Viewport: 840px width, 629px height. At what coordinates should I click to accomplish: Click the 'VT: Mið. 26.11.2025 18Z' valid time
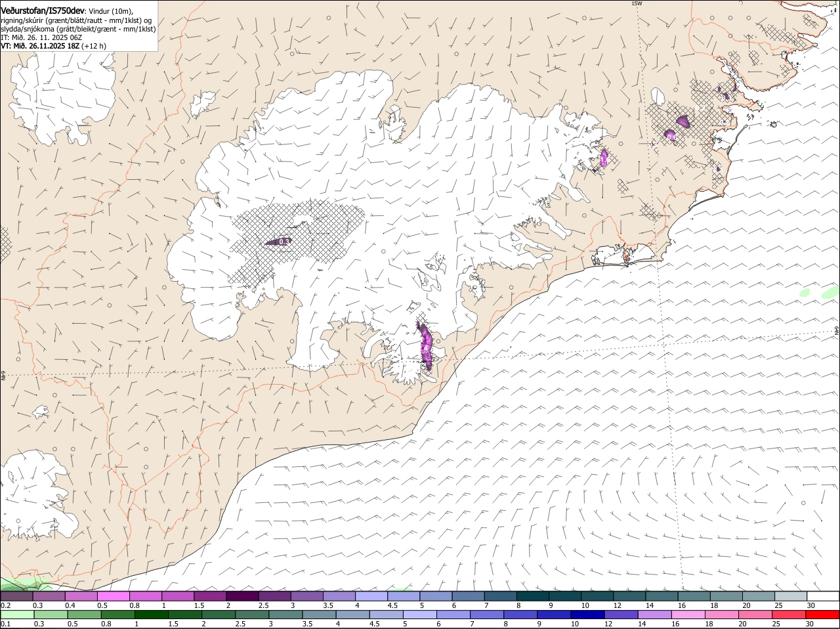click(40, 46)
